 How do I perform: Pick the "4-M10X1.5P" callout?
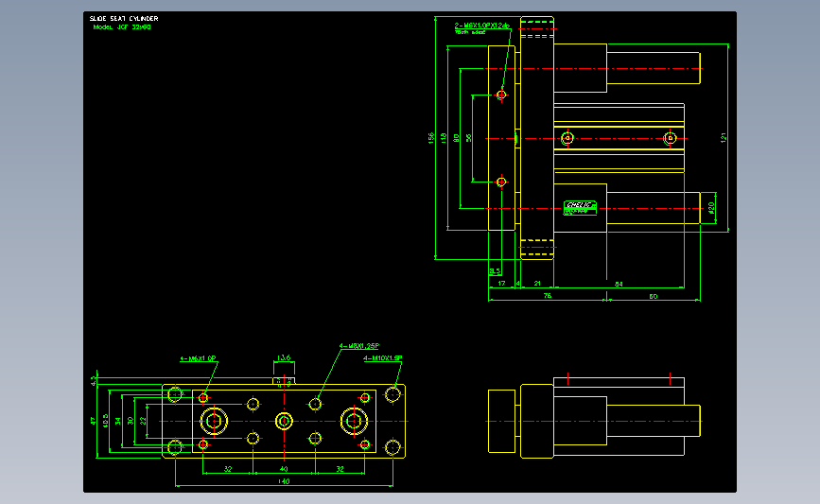click(383, 358)
